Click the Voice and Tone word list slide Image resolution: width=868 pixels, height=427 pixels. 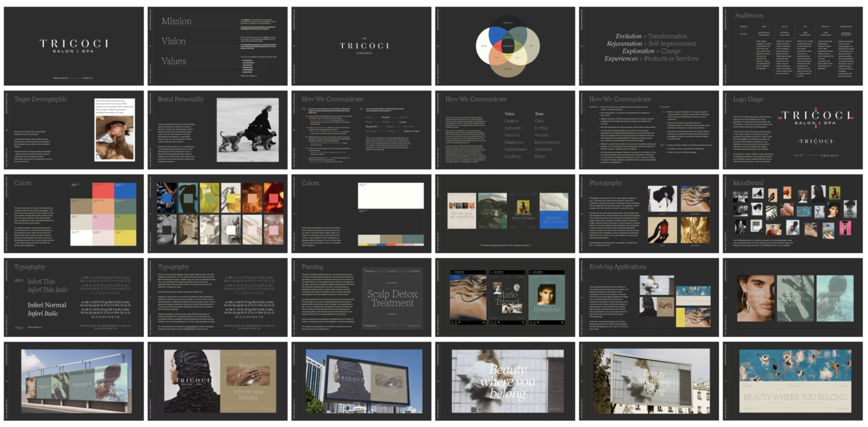pos(505,130)
